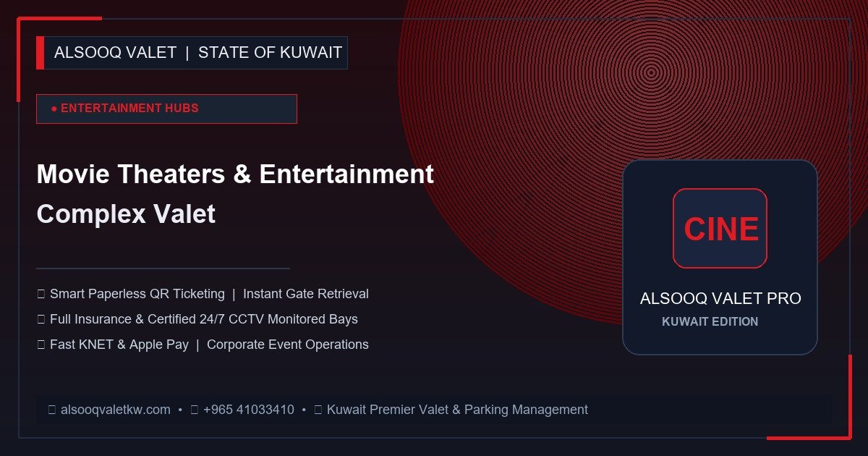Screen dimensions: 868x456
Task: Click the phone icon before the number
Action: (x=195, y=410)
